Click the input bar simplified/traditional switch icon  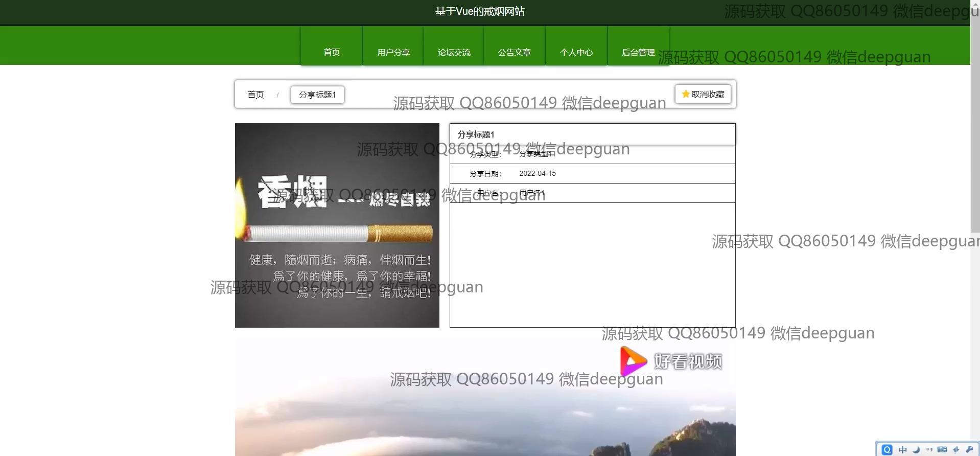click(x=956, y=449)
